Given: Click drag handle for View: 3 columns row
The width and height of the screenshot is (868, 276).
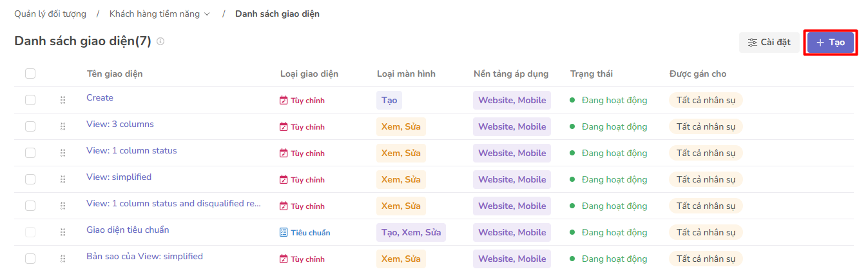Looking at the screenshot, I should click(63, 126).
